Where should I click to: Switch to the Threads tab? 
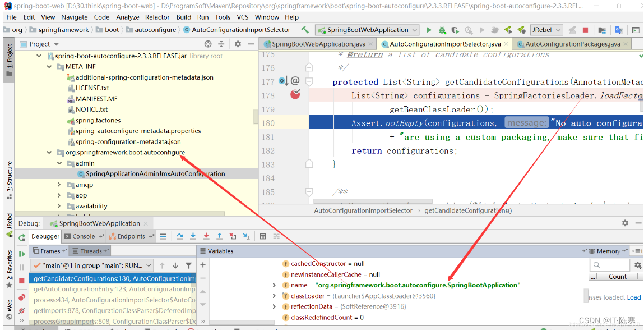point(91,251)
